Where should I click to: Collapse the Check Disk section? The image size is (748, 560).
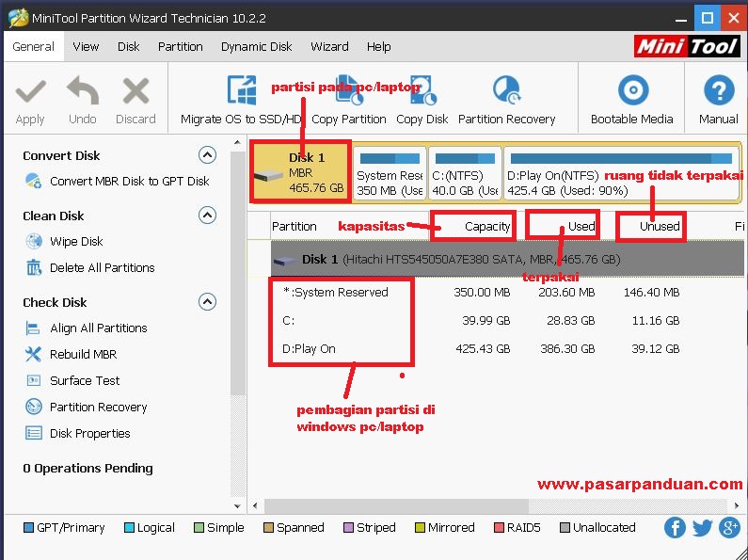pyautogui.click(x=207, y=302)
